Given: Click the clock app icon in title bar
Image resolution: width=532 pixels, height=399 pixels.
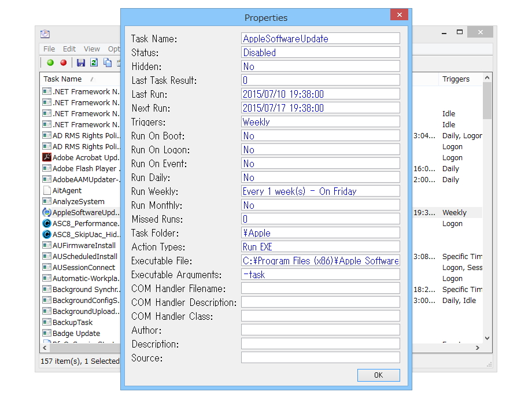Looking at the screenshot, I should click(45, 34).
